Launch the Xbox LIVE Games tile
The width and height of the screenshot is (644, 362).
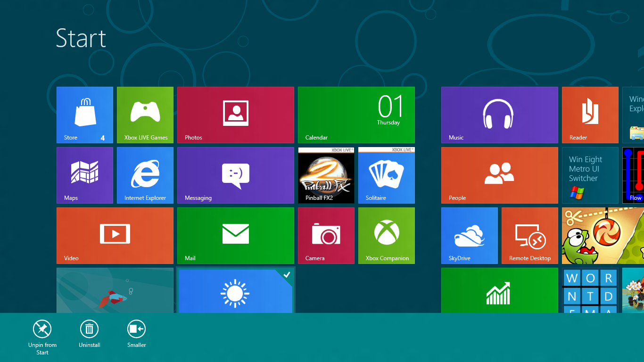click(145, 115)
